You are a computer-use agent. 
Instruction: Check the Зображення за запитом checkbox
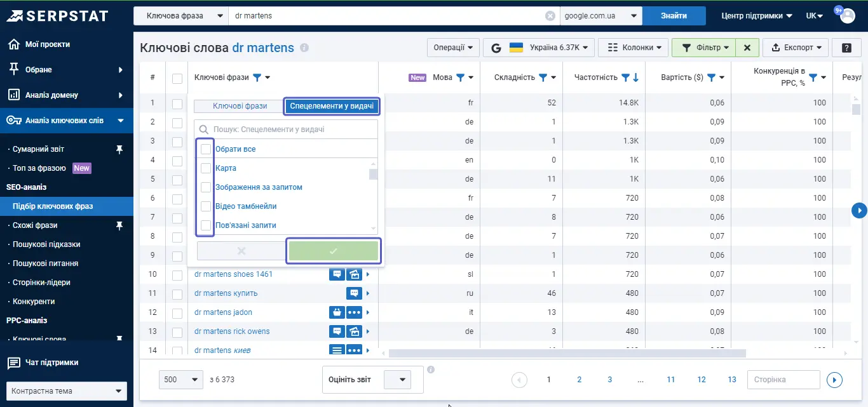(206, 187)
